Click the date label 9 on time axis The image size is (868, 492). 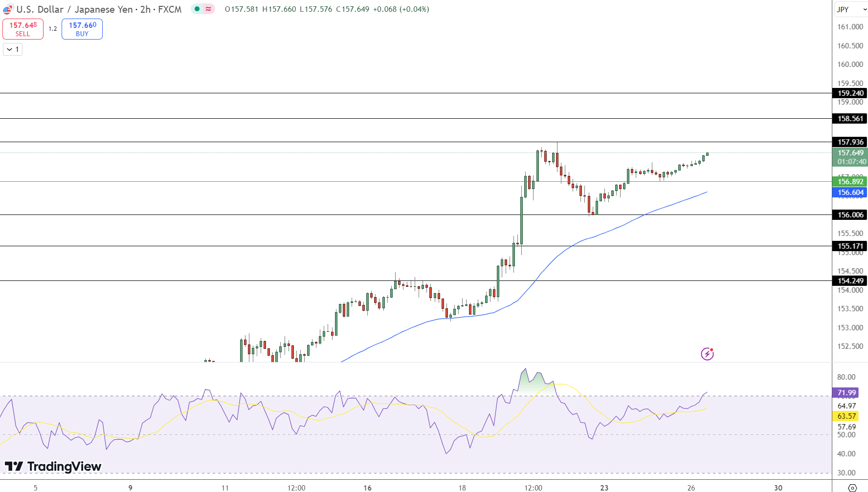coord(130,488)
